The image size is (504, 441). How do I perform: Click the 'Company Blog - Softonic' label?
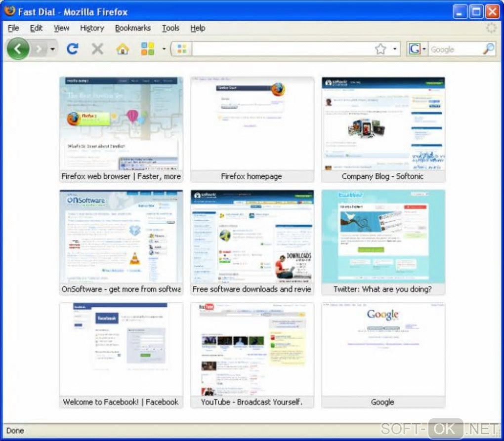[x=382, y=176]
